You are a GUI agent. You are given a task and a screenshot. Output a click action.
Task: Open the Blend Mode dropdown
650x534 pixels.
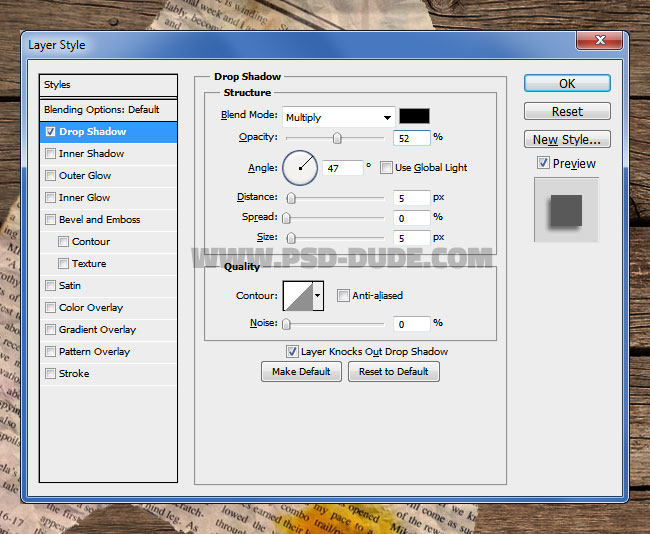(x=338, y=117)
